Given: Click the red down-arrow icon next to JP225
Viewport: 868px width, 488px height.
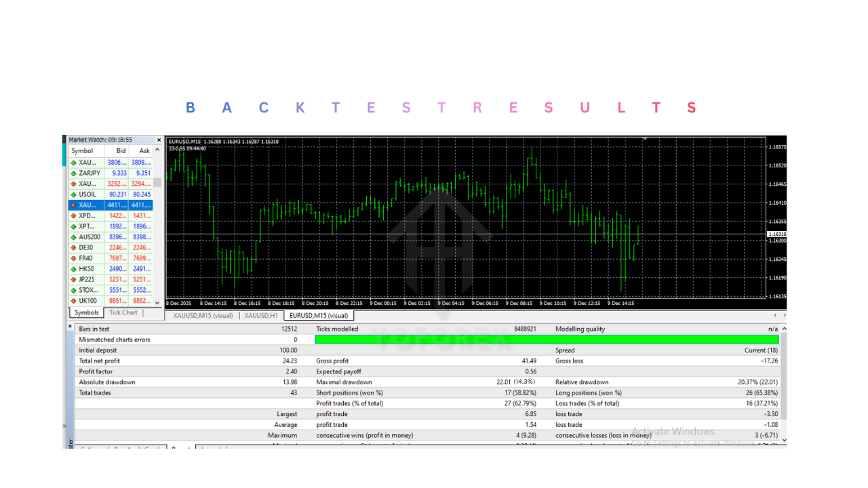Looking at the screenshot, I should [x=74, y=279].
